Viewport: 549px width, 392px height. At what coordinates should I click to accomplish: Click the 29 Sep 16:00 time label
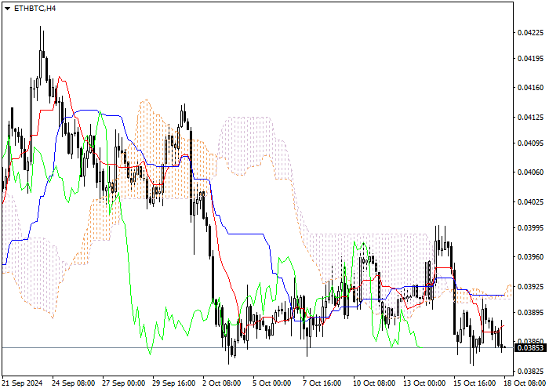pos(174,383)
